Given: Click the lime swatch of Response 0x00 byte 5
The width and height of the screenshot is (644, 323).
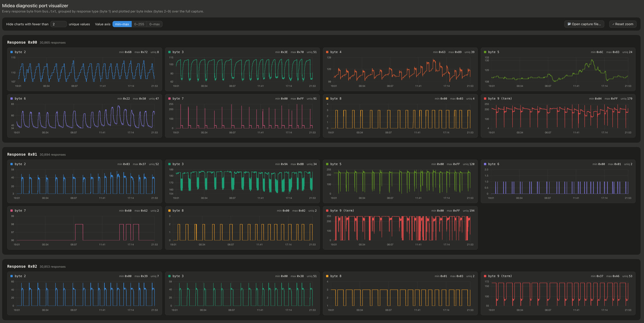Looking at the screenshot, I should (485, 52).
